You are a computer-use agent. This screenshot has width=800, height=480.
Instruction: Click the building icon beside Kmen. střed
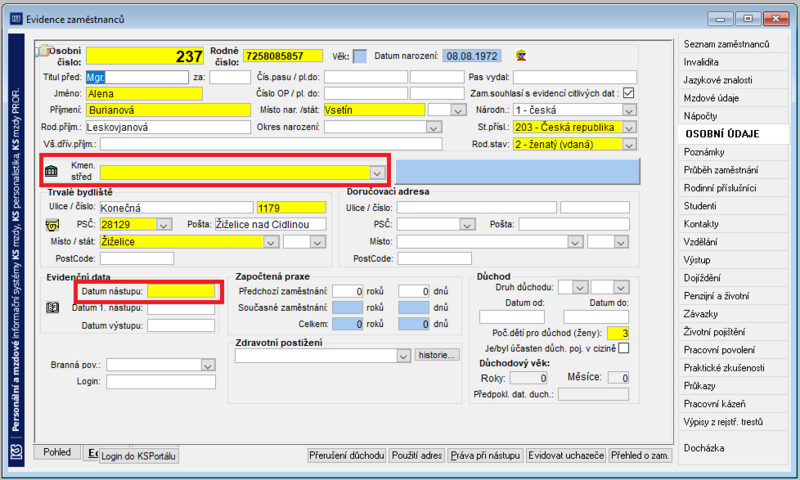[x=51, y=171]
